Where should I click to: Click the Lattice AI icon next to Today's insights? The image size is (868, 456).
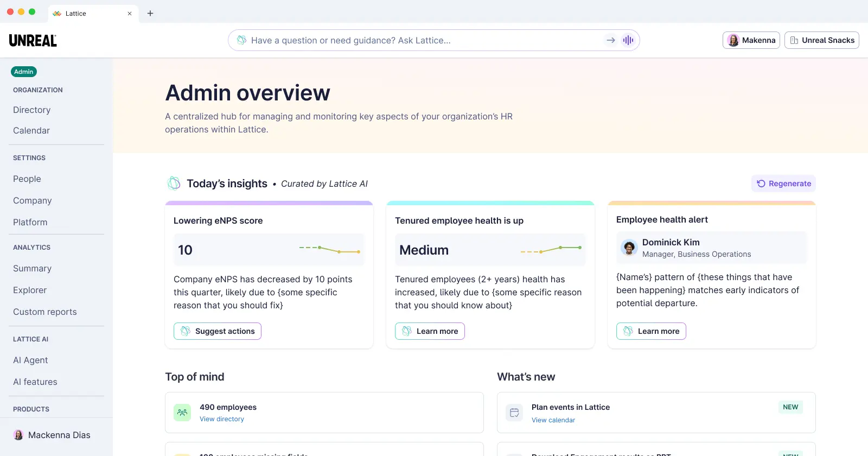click(174, 183)
